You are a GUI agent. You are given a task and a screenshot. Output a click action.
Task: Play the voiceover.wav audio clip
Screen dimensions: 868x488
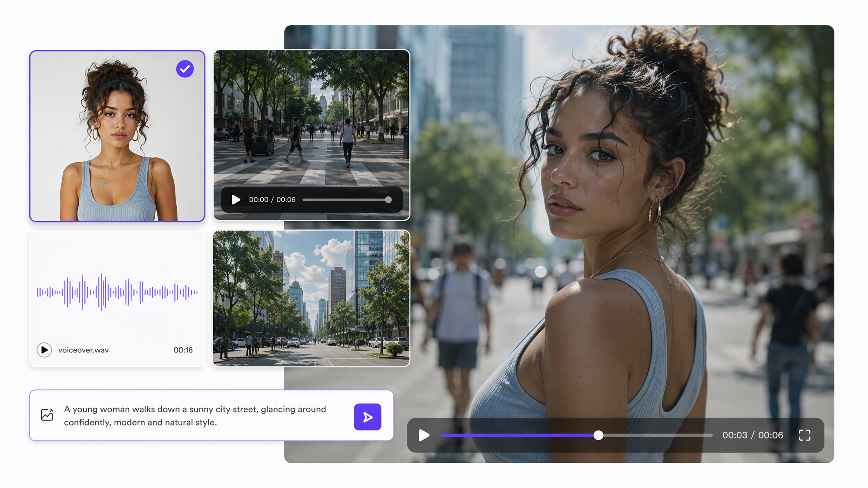tap(44, 350)
